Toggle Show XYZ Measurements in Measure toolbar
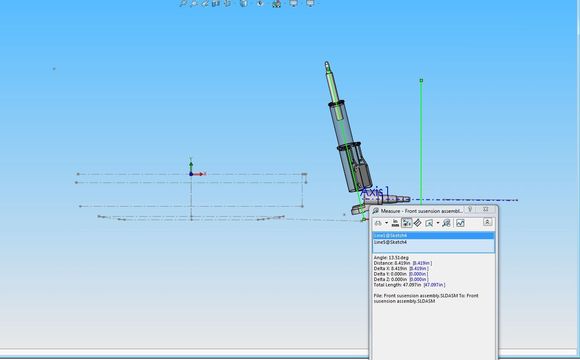The height and width of the screenshot is (360, 580). point(407,223)
